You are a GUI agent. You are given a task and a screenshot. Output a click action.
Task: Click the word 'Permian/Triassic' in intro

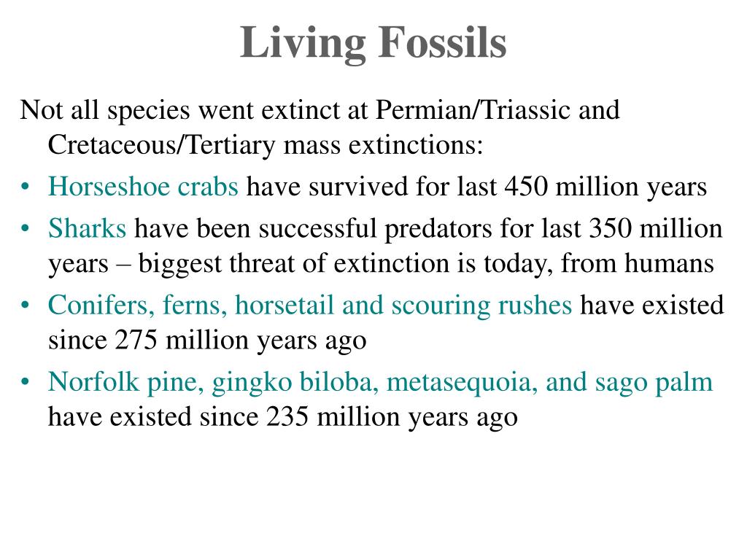tap(473, 110)
